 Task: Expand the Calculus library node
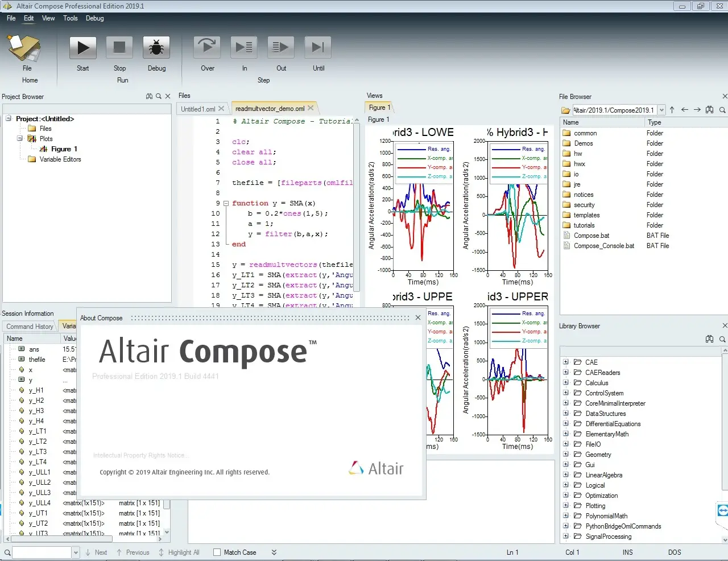[x=566, y=382]
